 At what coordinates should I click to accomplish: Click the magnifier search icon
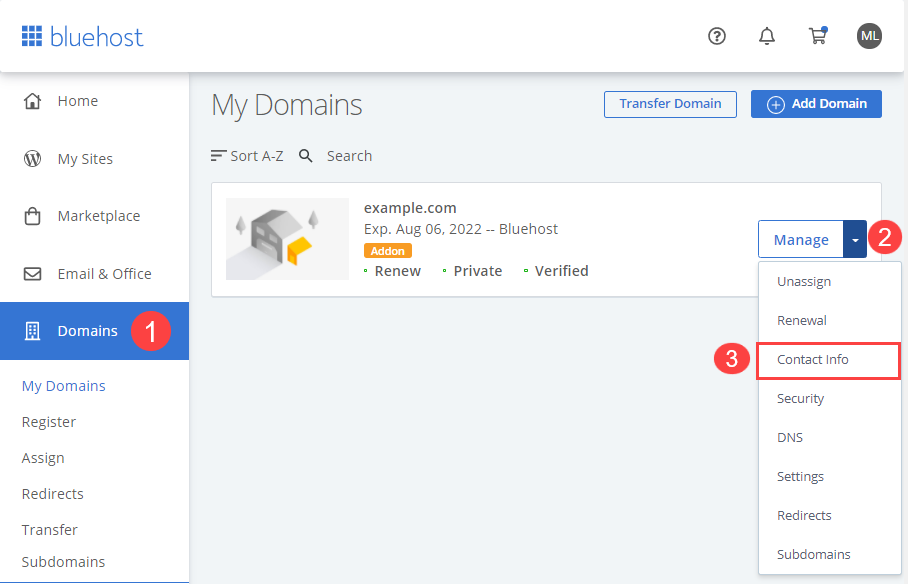click(306, 156)
